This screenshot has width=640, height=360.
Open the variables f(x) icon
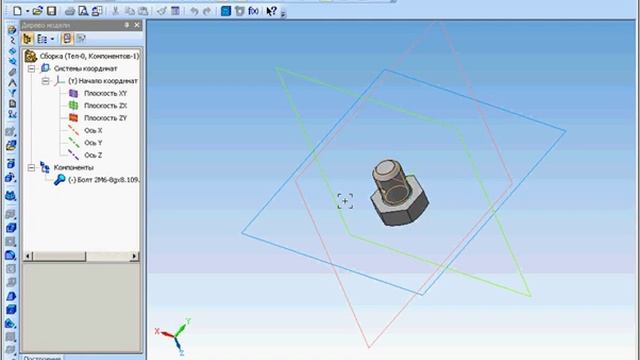coord(253,11)
